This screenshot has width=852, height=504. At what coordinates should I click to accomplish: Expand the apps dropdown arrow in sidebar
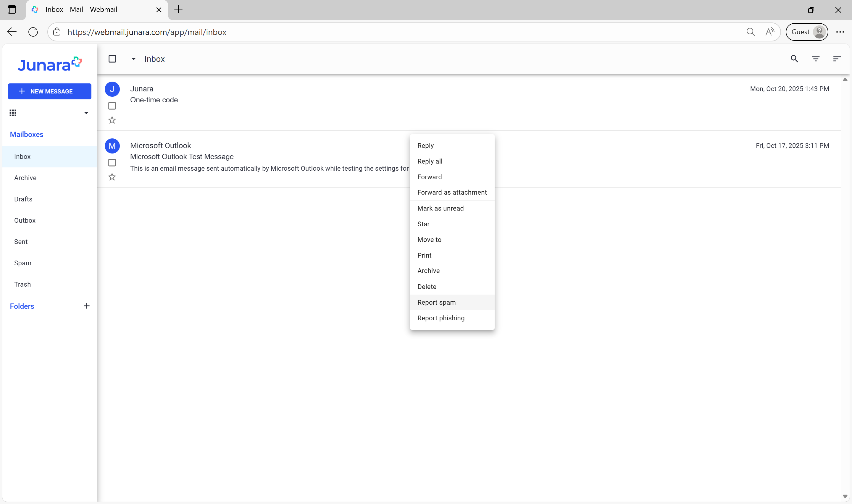coord(86,113)
